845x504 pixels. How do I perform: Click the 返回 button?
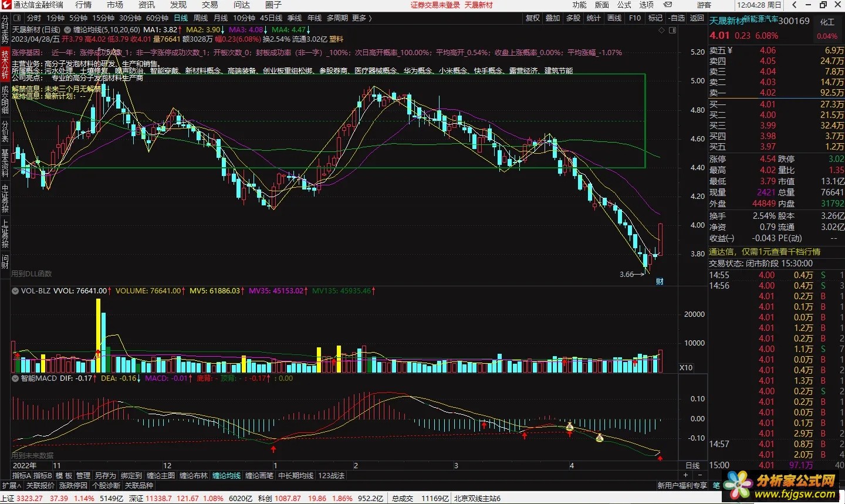[x=697, y=18]
